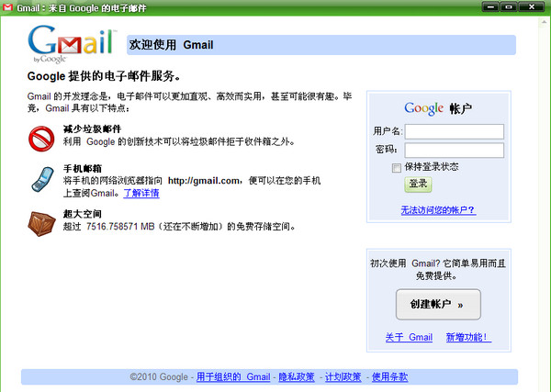Click the brown storage box icon

(x=41, y=224)
